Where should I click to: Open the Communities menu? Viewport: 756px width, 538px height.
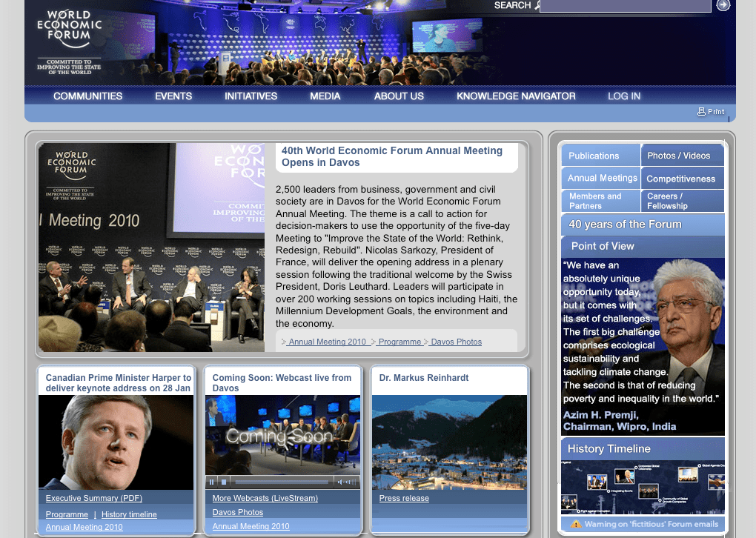(x=87, y=96)
